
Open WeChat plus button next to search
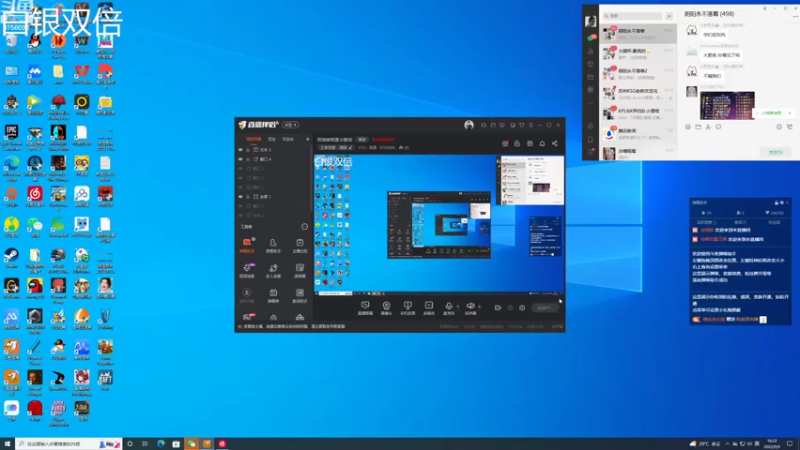669,16
